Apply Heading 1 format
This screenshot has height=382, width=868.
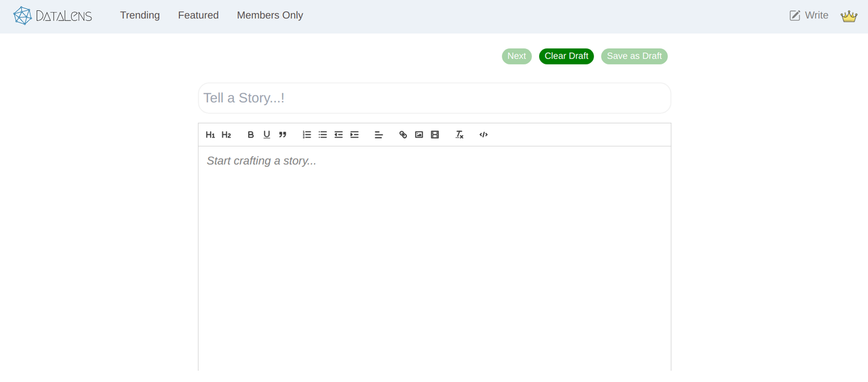pos(210,134)
